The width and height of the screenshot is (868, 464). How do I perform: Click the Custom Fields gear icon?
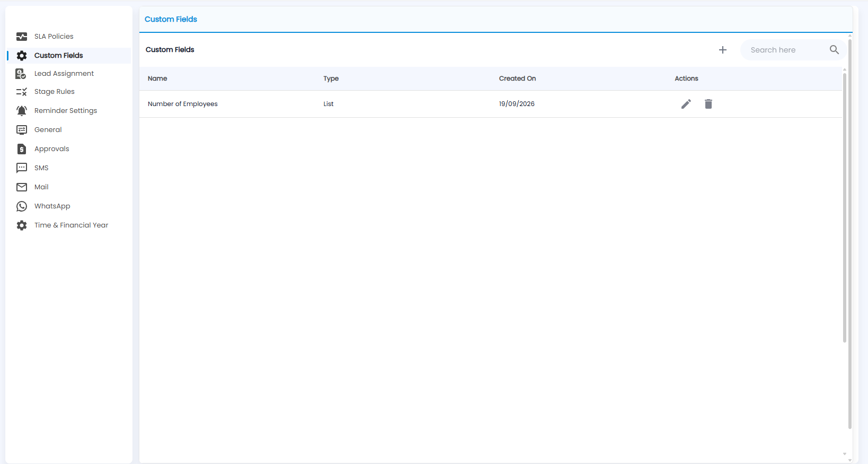[22, 56]
